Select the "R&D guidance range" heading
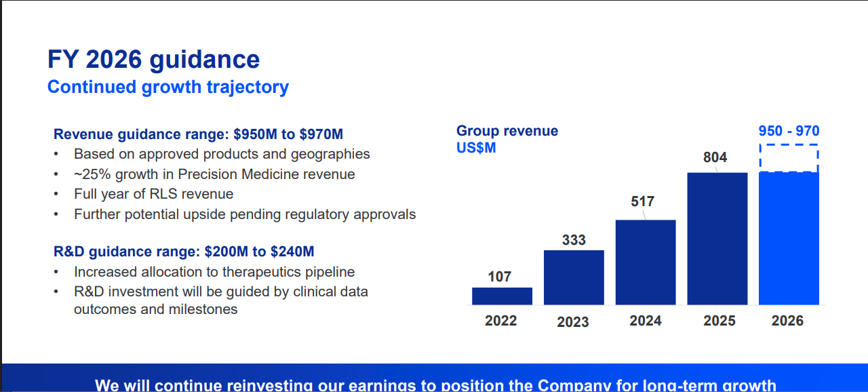The height and width of the screenshot is (392, 868). [184, 252]
